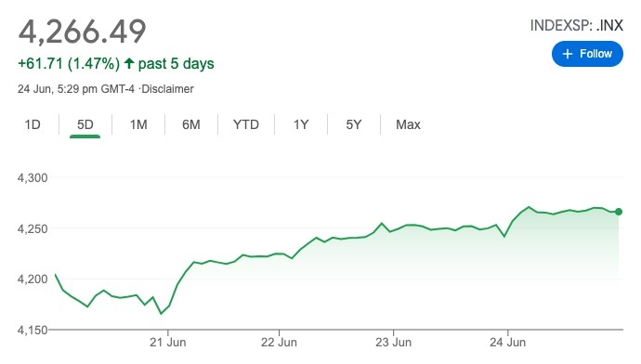
Task: Select the 1D time range tab
Action: [33, 124]
